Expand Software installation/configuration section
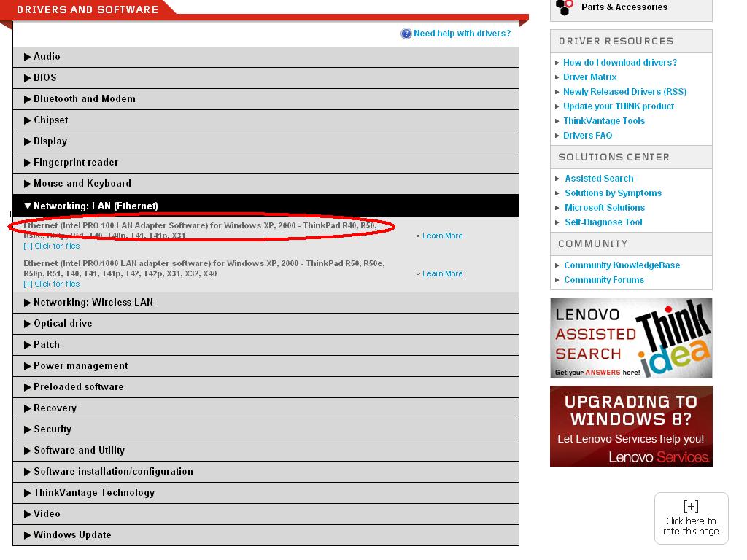The image size is (747, 560). tap(266, 472)
